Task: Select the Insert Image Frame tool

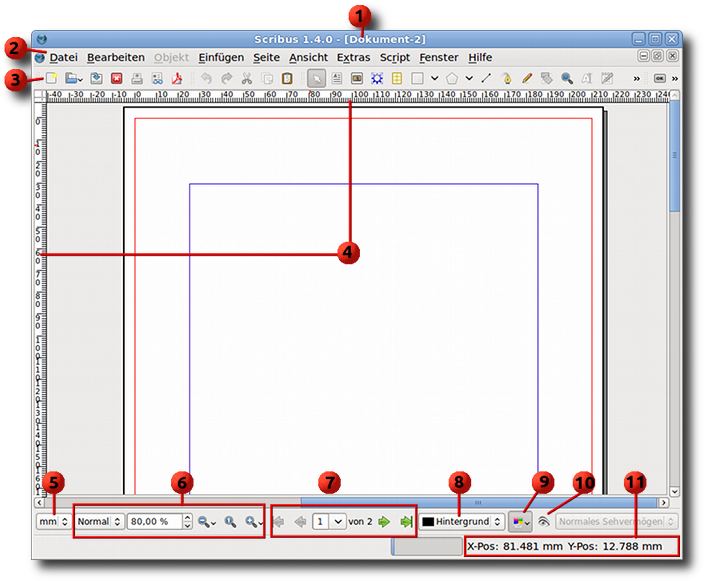Action: pos(357,79)
